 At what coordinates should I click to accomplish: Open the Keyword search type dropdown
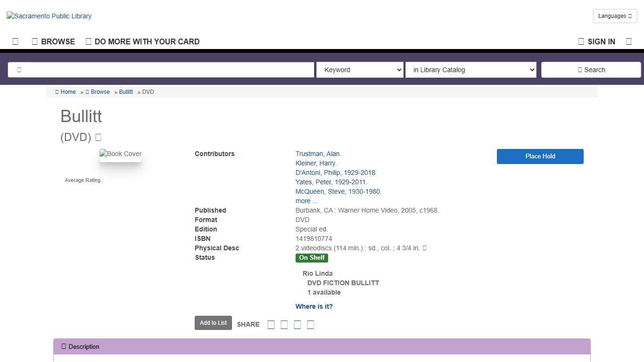click(360, 70)
